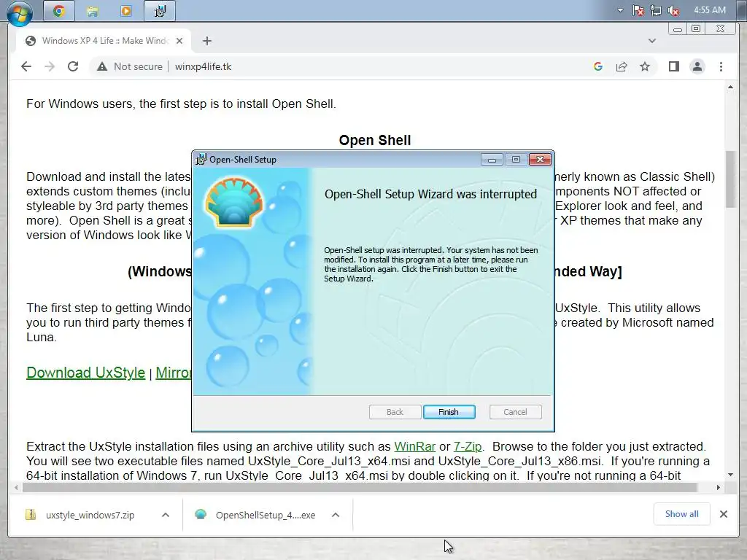Click the tab's globe favicon
Screen dimensions: 747x560
coord(31,41)
